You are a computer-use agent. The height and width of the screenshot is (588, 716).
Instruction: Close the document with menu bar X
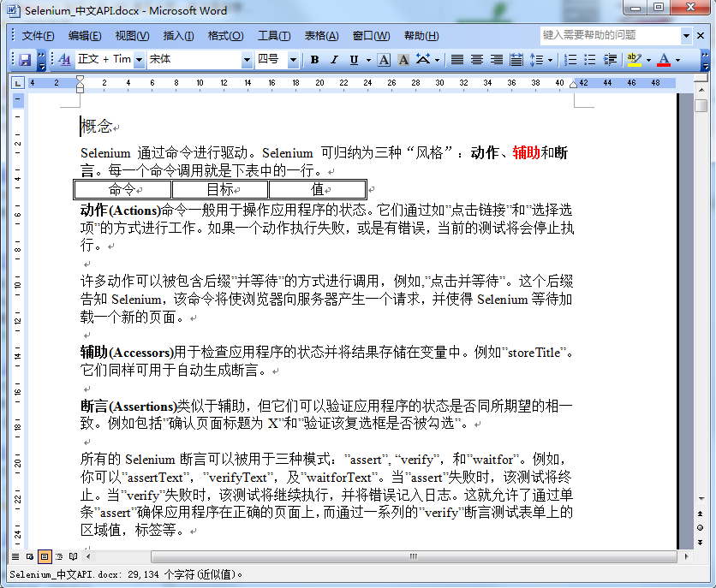coord(701,36)
